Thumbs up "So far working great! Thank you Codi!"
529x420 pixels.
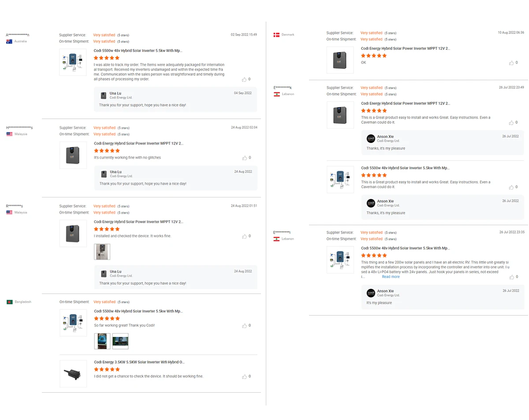click(244, 326)
